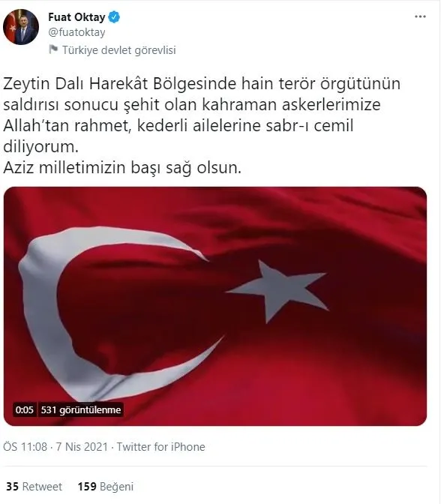Image resolution: width=441 pixels, height=504 pixels.
Task: Click the 0:05 video duration badge
Action: 25,409
